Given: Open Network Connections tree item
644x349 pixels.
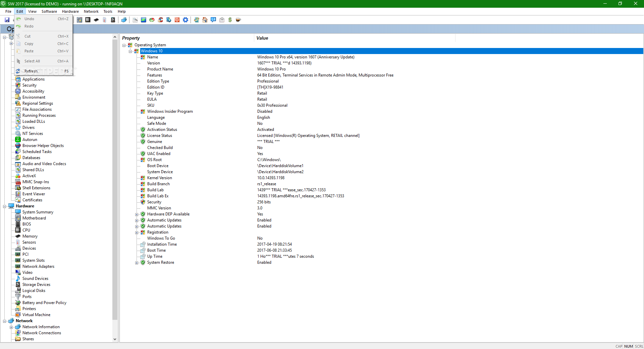Looking at the screenshot, I should click(42, 333).
